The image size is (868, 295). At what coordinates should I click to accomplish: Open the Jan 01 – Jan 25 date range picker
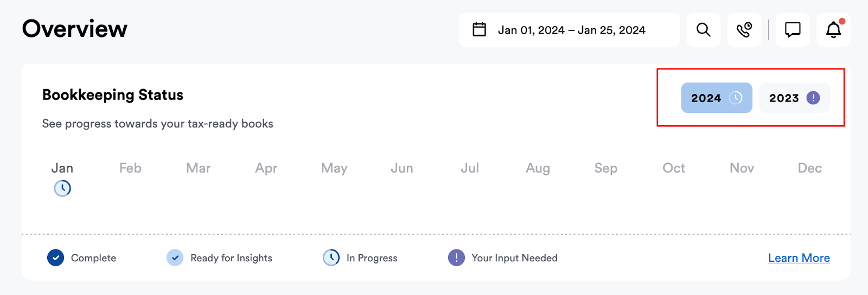[569, 30]
